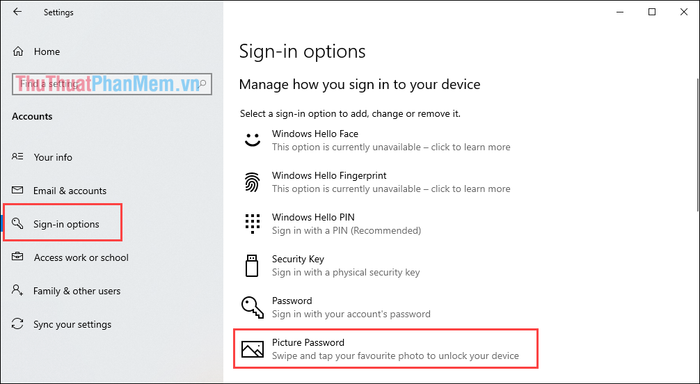The height and width of the screenshot is (384, 700).
Task: Click the PIN keypad dots icon
Action: tap(252, 223)
